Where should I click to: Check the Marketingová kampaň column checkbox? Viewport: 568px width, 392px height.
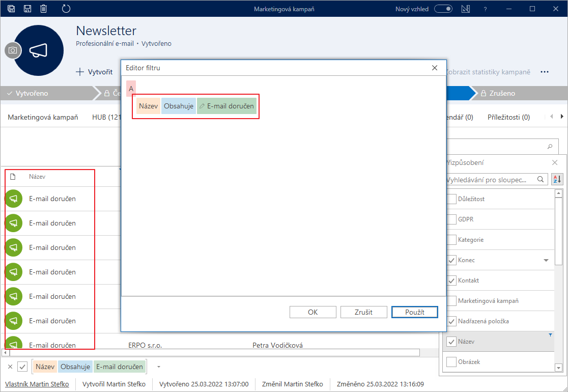451,301
